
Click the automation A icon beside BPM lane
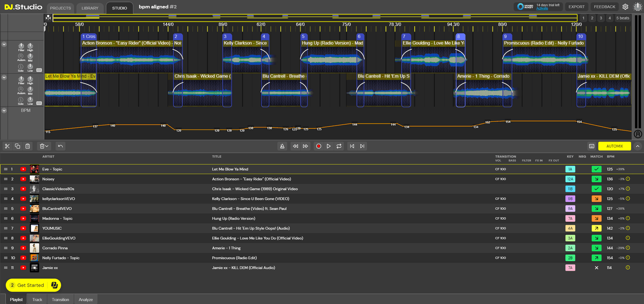pos(638,134)
